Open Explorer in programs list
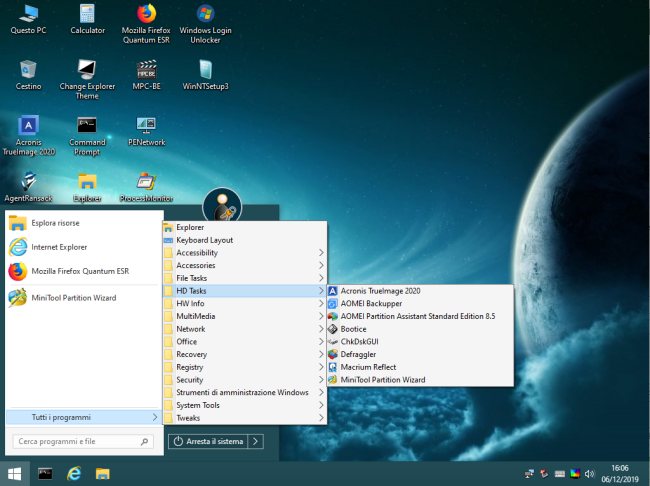Viewport: 650px width, 486px height. coord(245,227)
